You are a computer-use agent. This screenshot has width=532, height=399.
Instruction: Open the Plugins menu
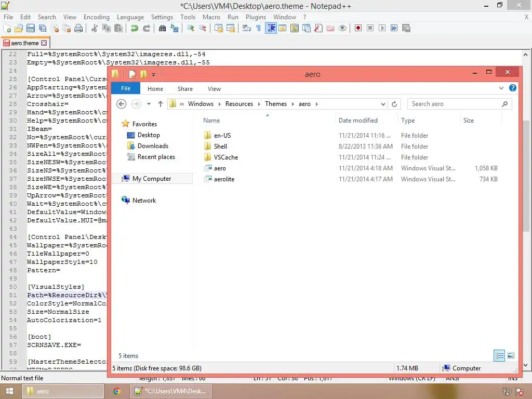pyautogui.click(x=256, y=17)
